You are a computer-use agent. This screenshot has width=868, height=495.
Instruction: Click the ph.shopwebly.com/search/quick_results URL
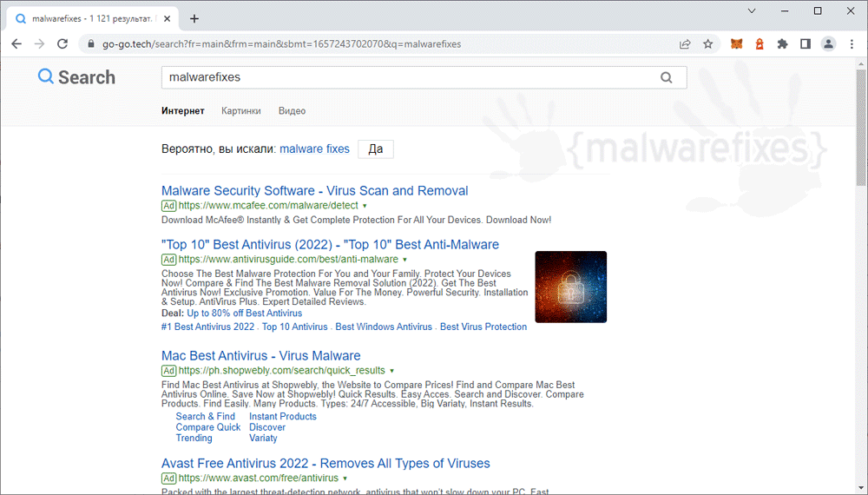pos(282,371)
